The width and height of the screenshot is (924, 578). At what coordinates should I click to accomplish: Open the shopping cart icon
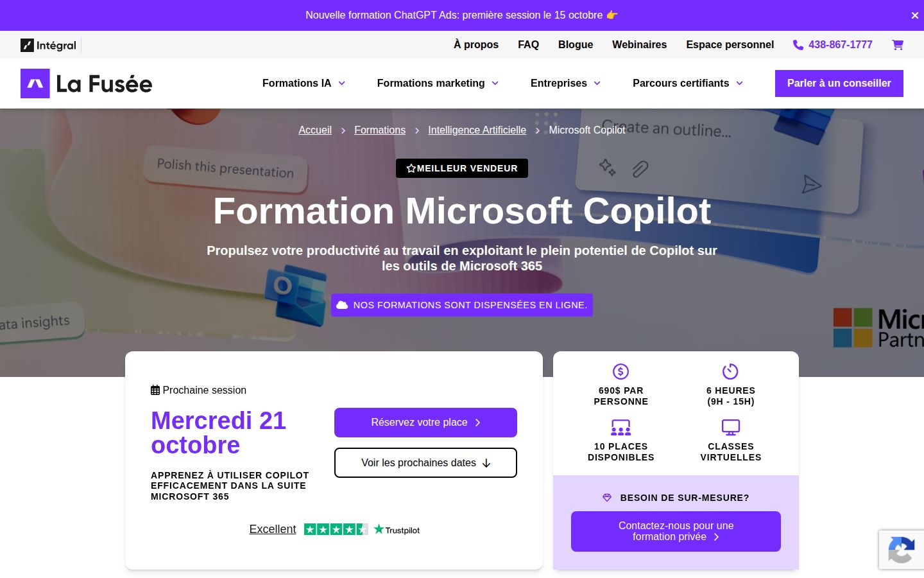click(x=898, y=45)
